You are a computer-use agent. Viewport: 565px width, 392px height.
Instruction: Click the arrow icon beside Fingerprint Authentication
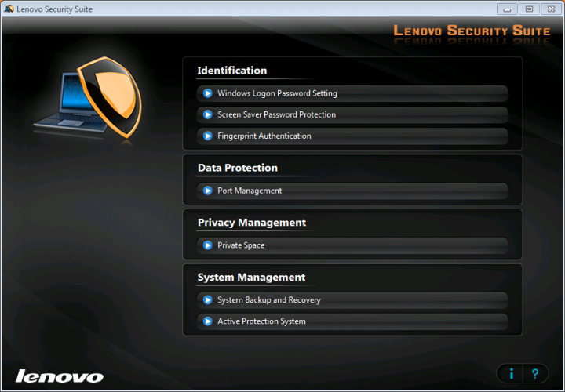[207, 136]
